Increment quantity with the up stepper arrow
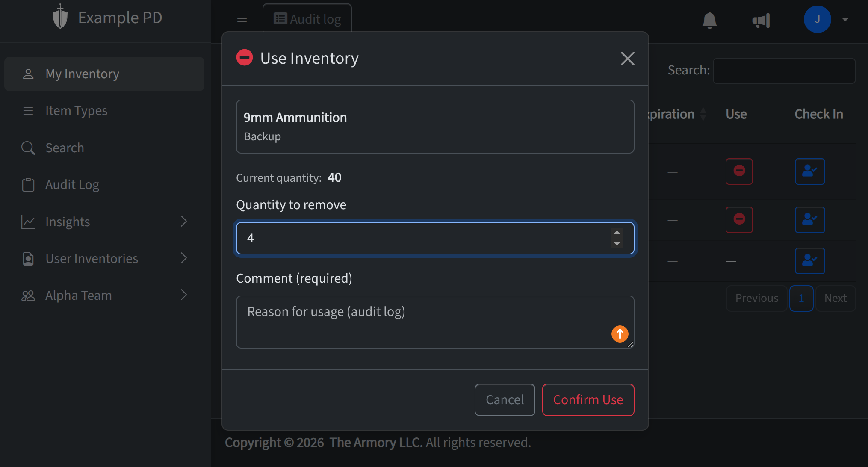The width and height of the screenshot is (868, 467). coord(617,233)
